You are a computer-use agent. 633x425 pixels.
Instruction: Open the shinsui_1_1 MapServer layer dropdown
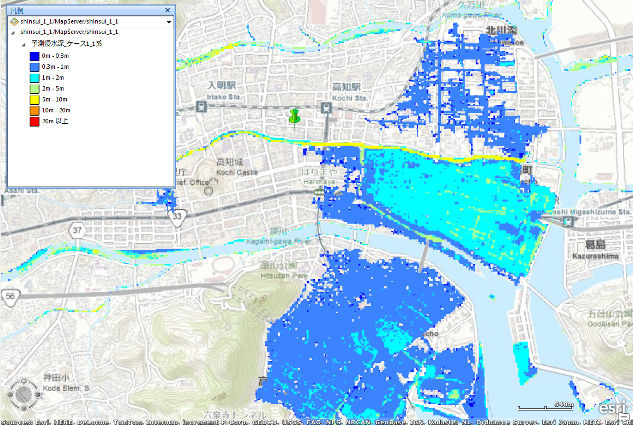pos(169,20)
